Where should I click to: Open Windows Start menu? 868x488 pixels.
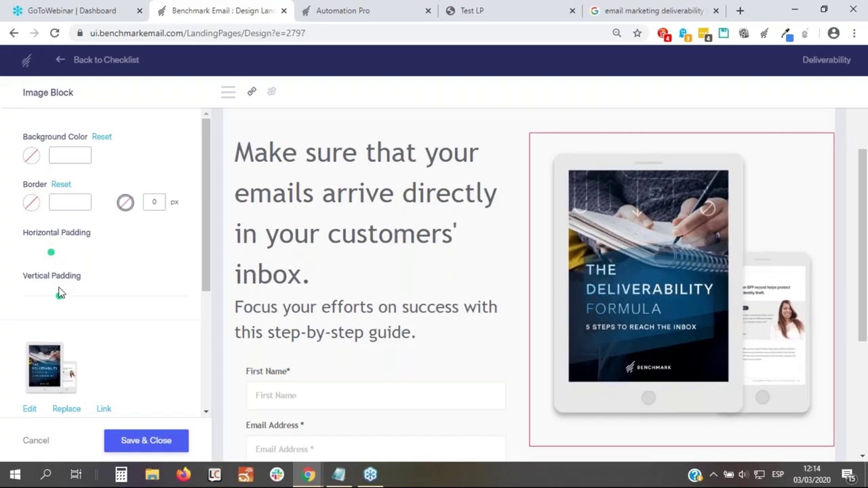[15, 474]
